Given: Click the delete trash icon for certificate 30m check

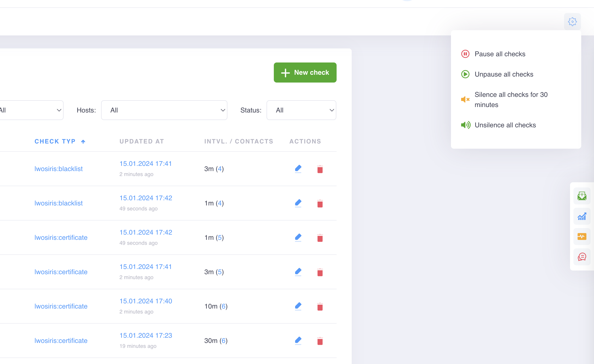Looking at the screenshot, I should coord(320,341).
